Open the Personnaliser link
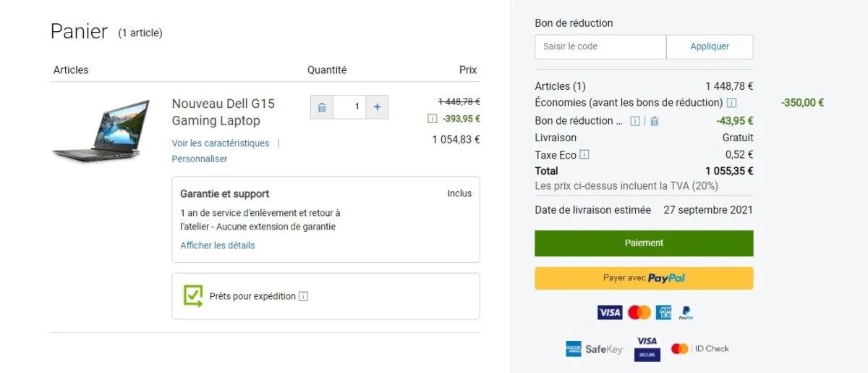The image size is (868, 373). 200,159
